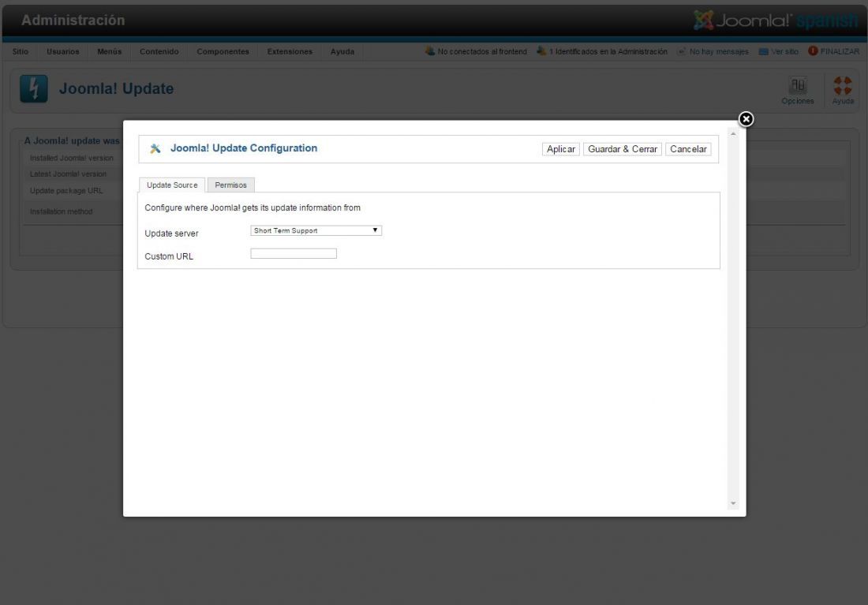The image size is (868, 605).
Task: Click the 'Administración' header title
Action: click(73, 20)
